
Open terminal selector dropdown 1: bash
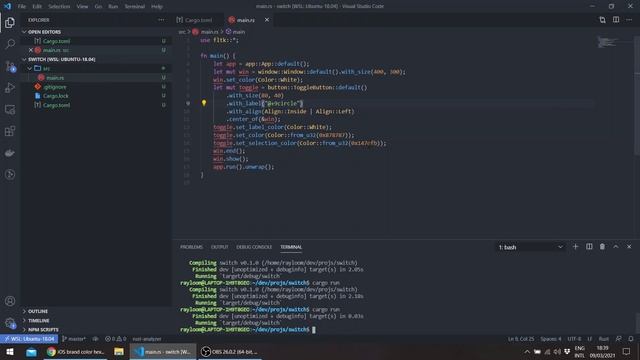pyautogui.click(x=531, y=247)
